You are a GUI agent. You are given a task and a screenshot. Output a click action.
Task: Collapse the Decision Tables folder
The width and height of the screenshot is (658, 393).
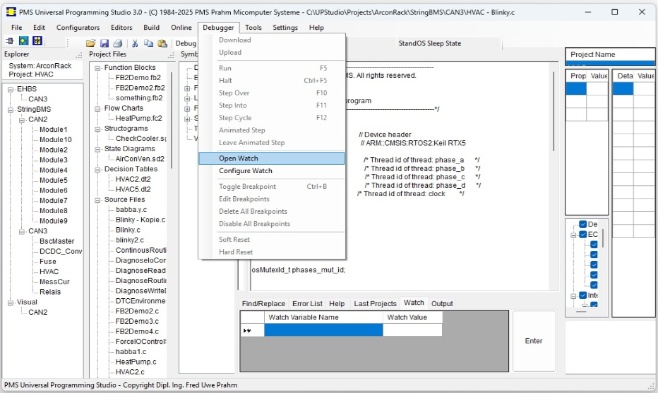click(97, 169)
